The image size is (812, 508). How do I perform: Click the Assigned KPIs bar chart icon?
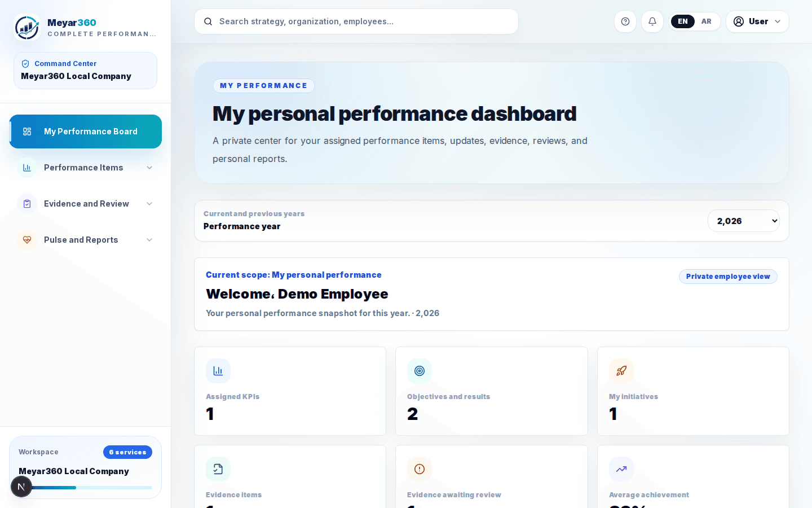pyautogui.click(x=218, y=371)
